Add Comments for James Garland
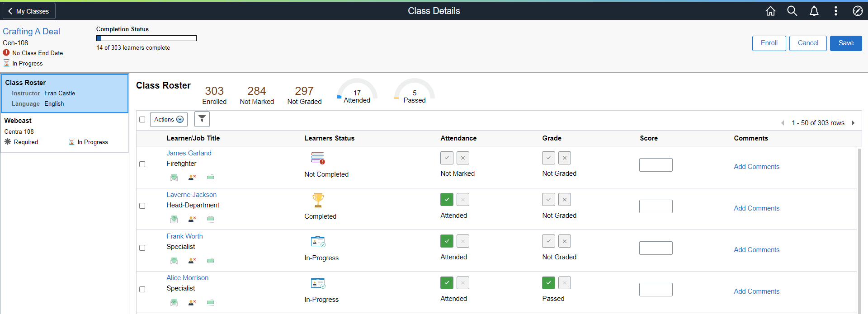Image resolution: width=868 pixels, height=314 pixels. pos(756,167)
